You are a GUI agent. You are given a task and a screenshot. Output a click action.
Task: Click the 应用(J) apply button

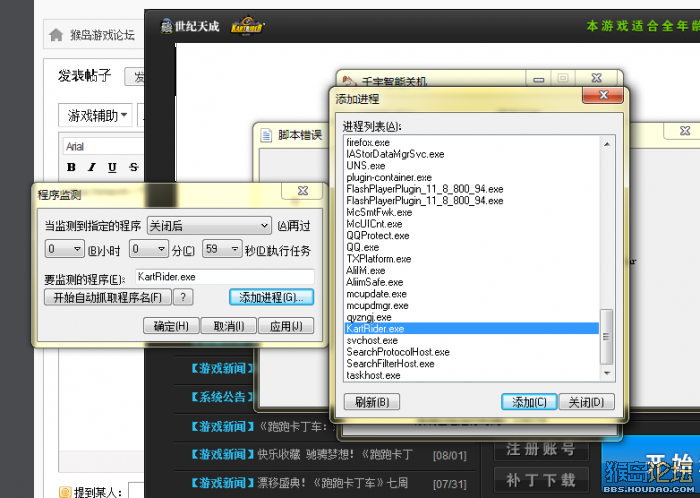[286, 326]
